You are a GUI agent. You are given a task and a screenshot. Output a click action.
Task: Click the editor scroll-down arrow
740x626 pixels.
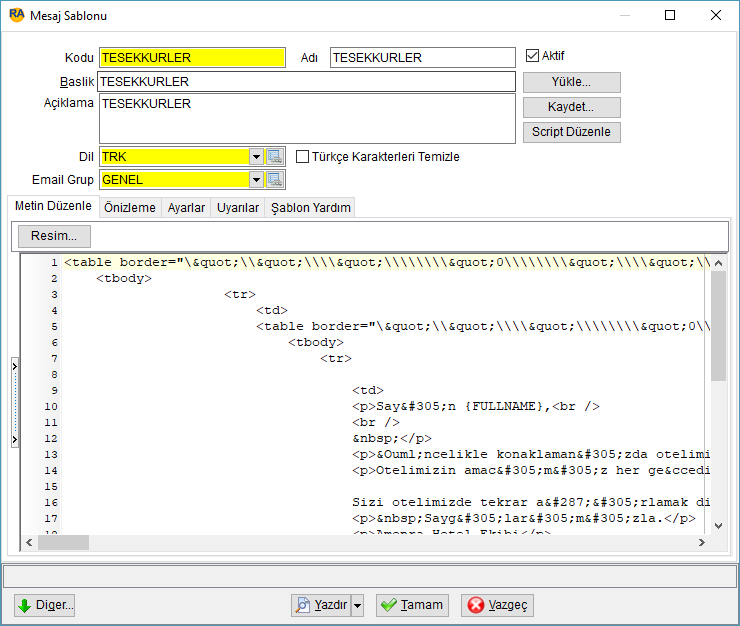pyautogui.click(x=718, y=526)
